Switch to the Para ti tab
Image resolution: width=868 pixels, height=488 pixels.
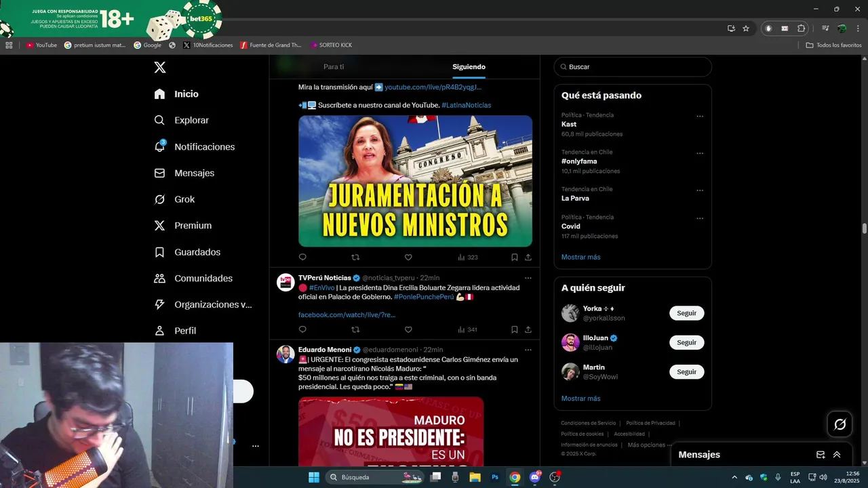point(334,66)
